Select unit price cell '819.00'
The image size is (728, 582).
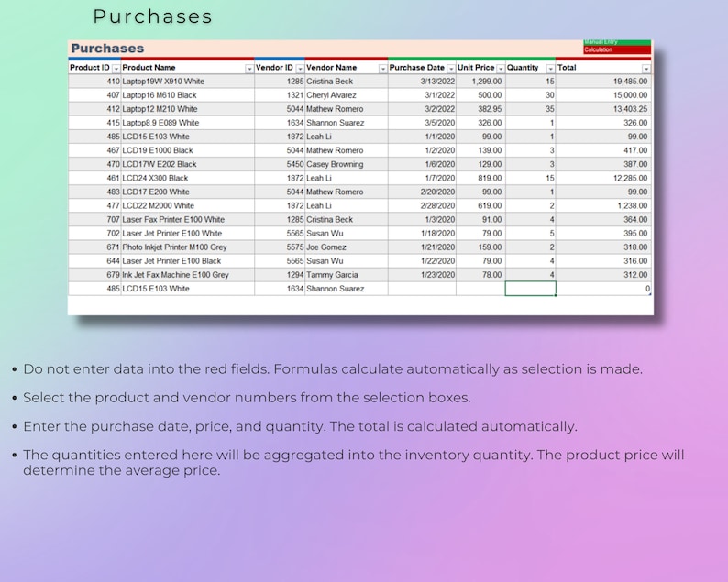coord(480,178)
